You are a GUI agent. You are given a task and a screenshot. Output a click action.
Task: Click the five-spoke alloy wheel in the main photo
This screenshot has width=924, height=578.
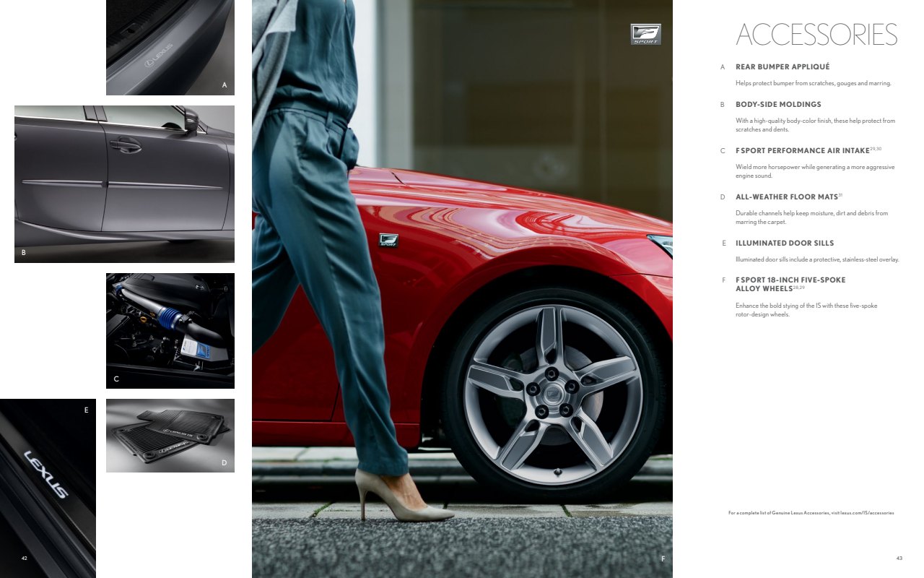coord(553,395)
